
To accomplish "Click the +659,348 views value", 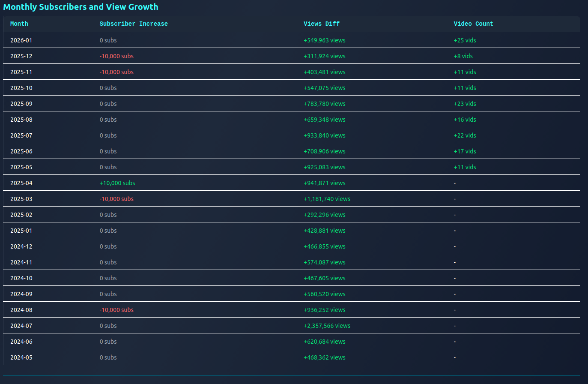I will click(325, 120).
